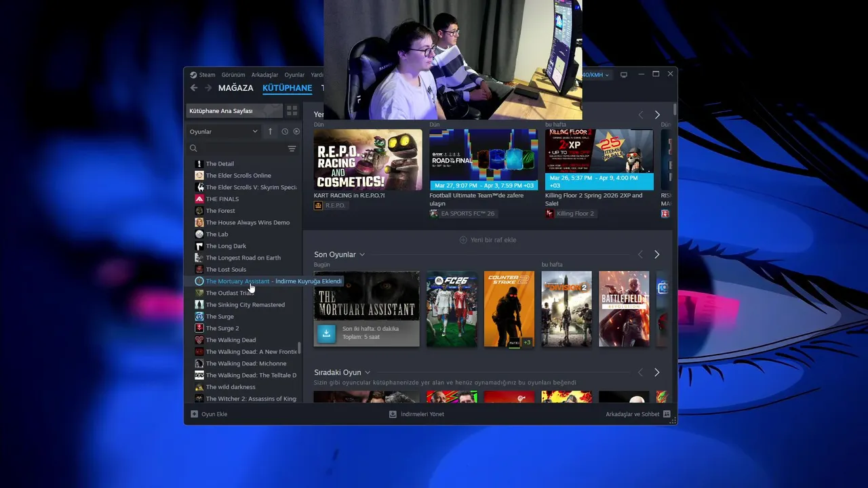Select The Sinking City Remastered

tap(245, 305)
